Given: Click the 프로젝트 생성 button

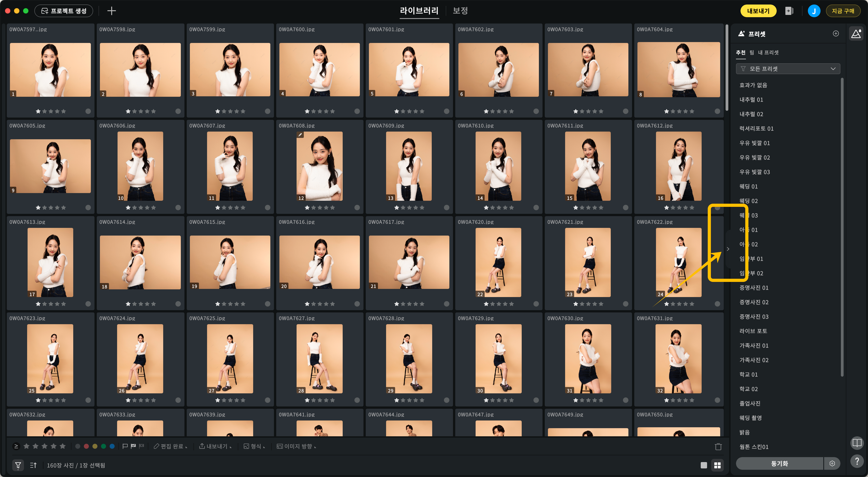Looking at the screenshot, I should [64, 11].
